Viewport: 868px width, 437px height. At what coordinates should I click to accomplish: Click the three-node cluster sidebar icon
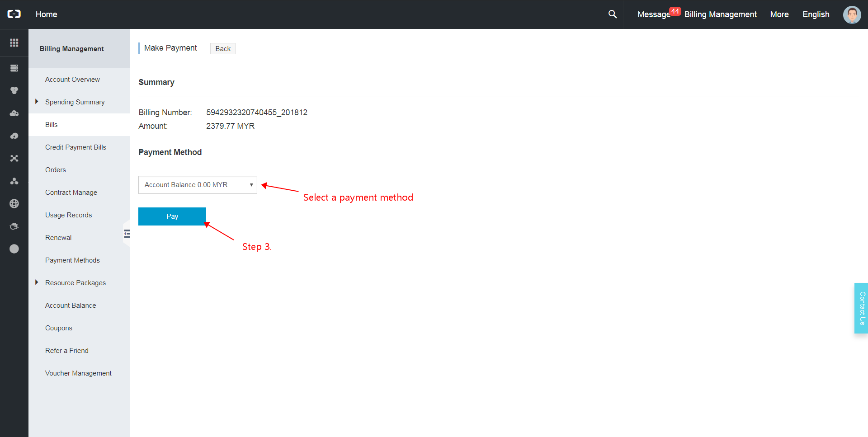click(x=14, y=181)
